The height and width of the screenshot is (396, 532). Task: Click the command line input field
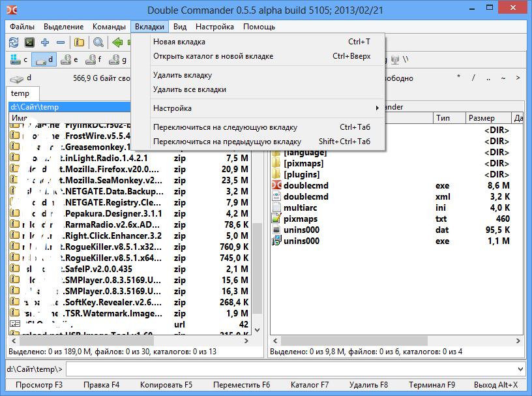(x=291, y=369)
